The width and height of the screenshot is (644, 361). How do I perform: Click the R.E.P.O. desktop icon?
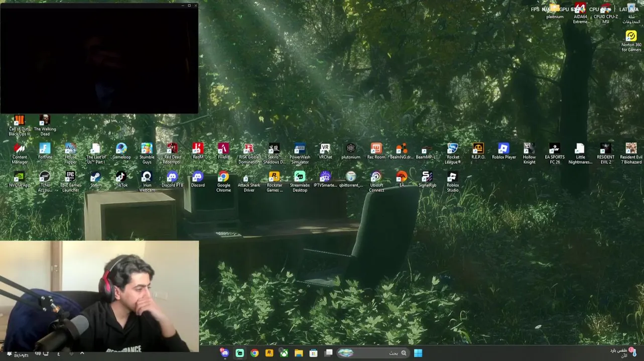(478, 151)
